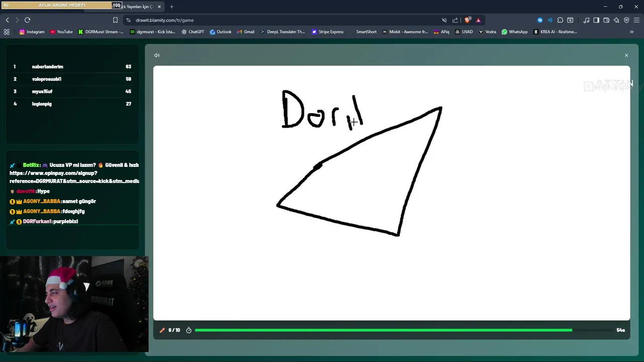
Task: Open the Shazam extension icon
Action: pyautogui.click(x=540, y=20)
